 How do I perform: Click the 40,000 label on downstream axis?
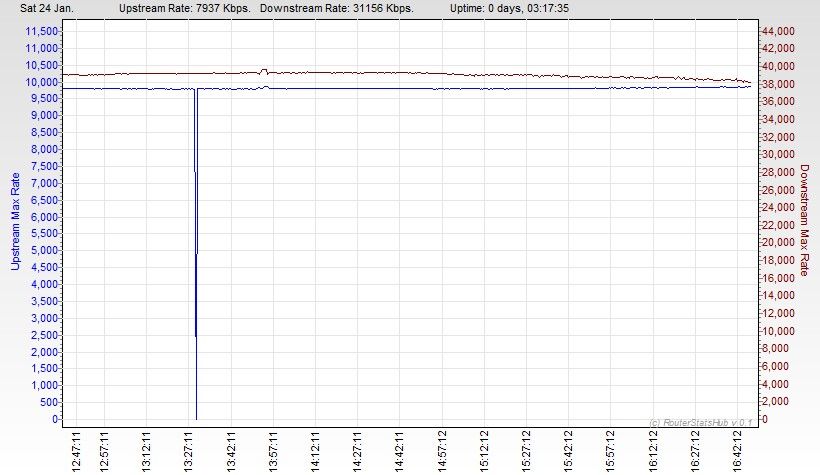[778, 66]
